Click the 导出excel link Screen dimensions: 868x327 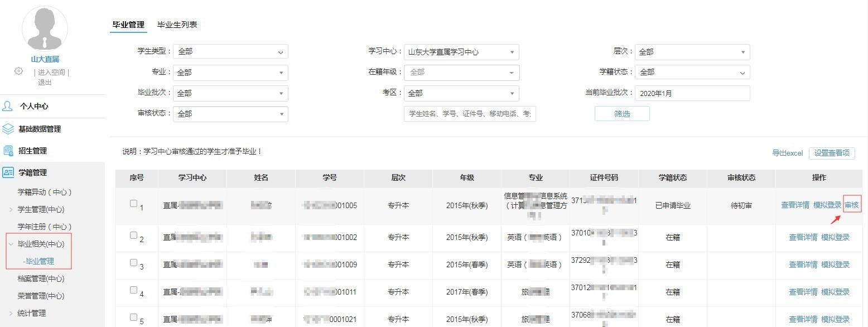[x=787, y=153]
